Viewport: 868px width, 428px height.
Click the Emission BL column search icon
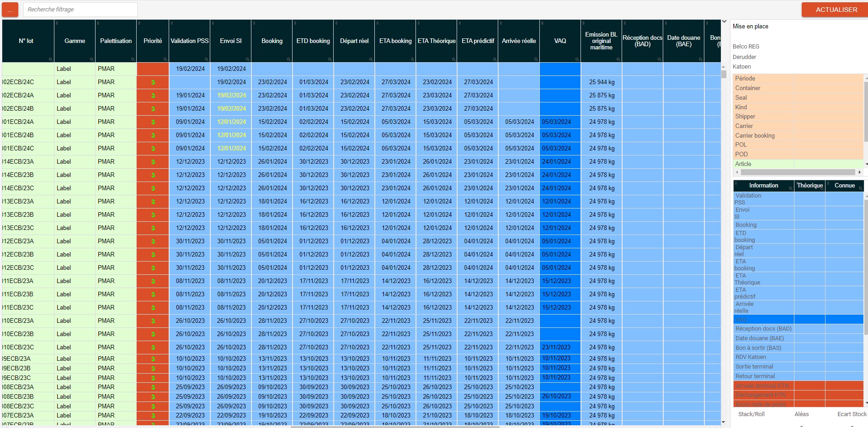pyautogui.click(x=618, y=59)
